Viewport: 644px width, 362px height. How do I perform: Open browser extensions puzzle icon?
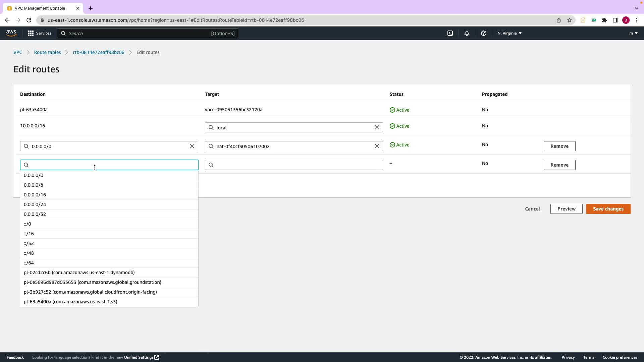pyautogui.click(x=604, y=20)
